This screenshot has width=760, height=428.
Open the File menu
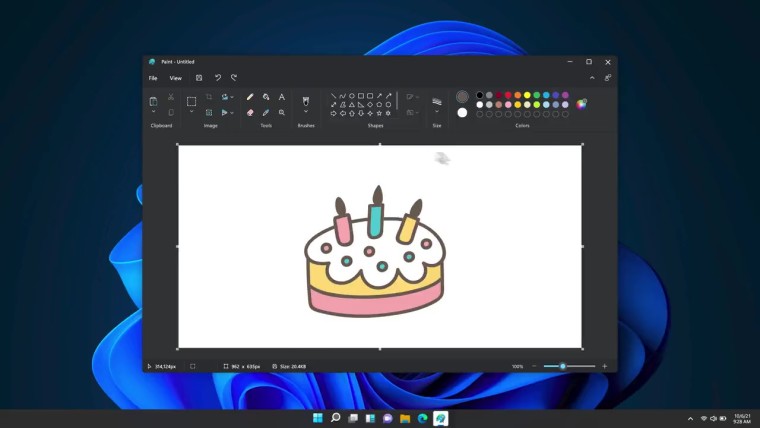153,77
